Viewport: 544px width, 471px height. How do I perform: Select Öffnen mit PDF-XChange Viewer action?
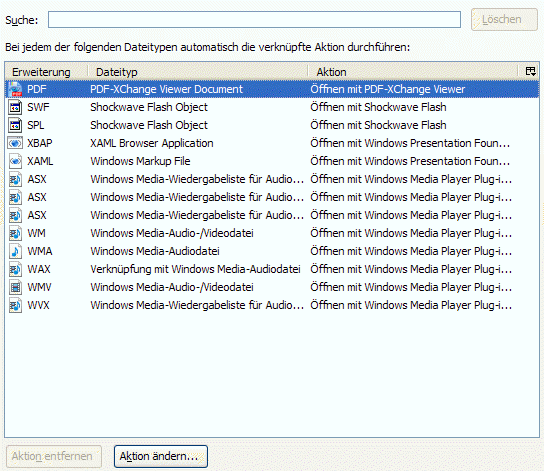(388, 89)
